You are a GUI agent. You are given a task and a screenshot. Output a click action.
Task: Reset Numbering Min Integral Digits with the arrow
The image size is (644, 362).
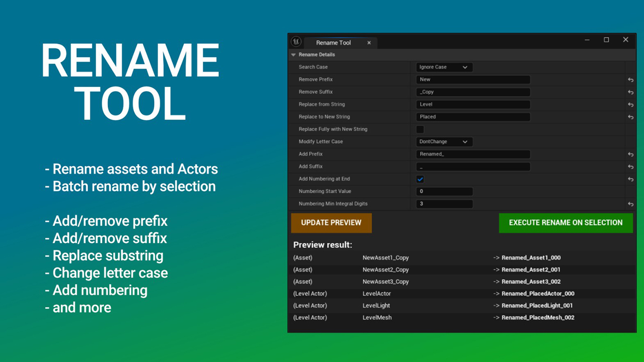(630, 204)
